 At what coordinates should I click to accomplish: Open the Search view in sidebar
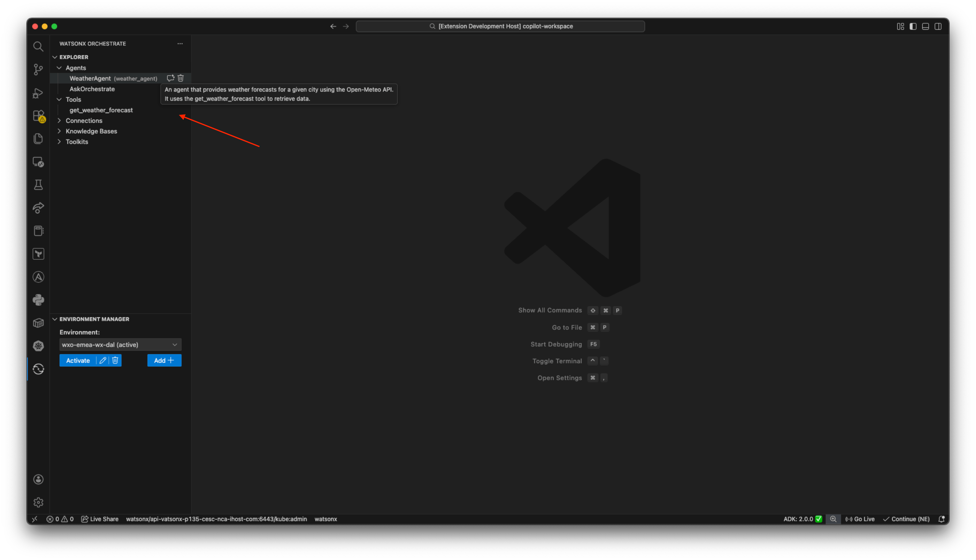(38, 46)
